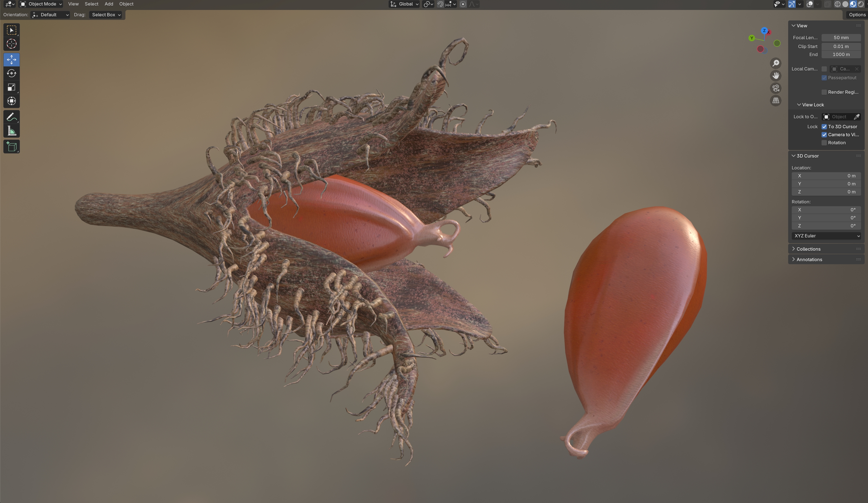Screen dimensions: 868x503
Task: Open the Object Mode dropdown
Action: 41,4
